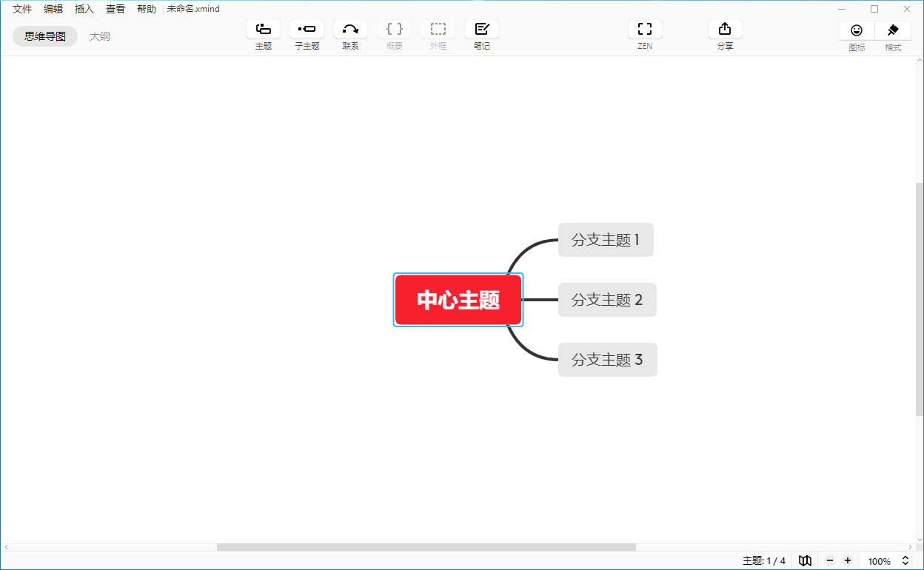Zoom in with the plus button
This screenshot has width=924, height=570.
click(848, 561)
